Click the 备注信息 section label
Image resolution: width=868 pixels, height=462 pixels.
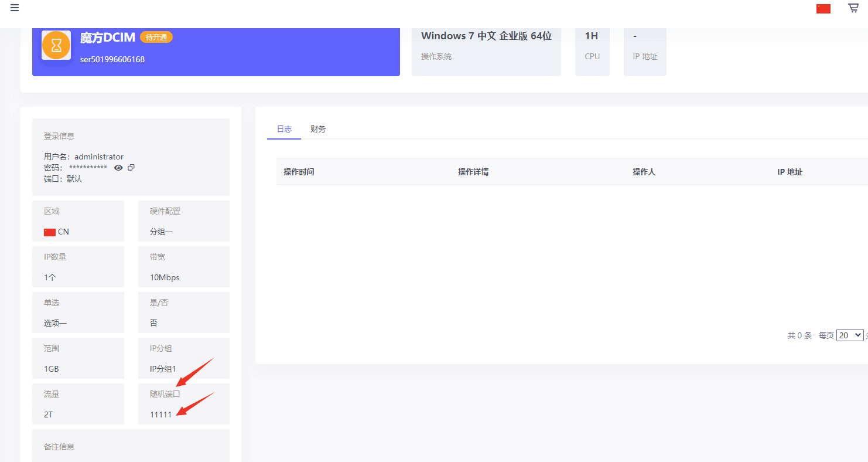click(59, 447)
